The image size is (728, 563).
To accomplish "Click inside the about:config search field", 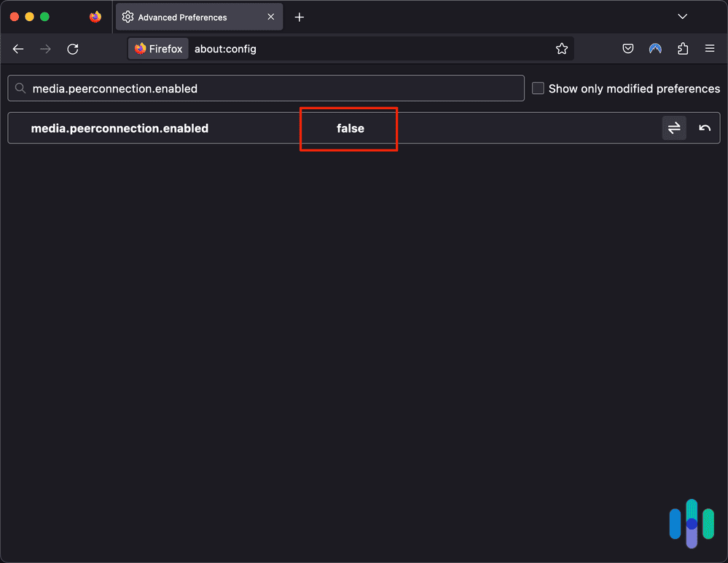I will pyautogui.click(x=262, y=87).
